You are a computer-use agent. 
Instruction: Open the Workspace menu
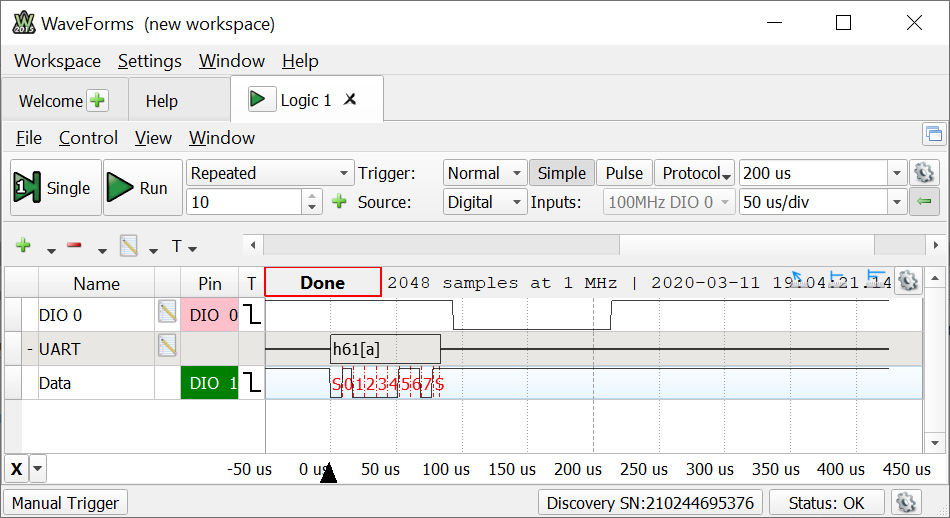[58, 61]
